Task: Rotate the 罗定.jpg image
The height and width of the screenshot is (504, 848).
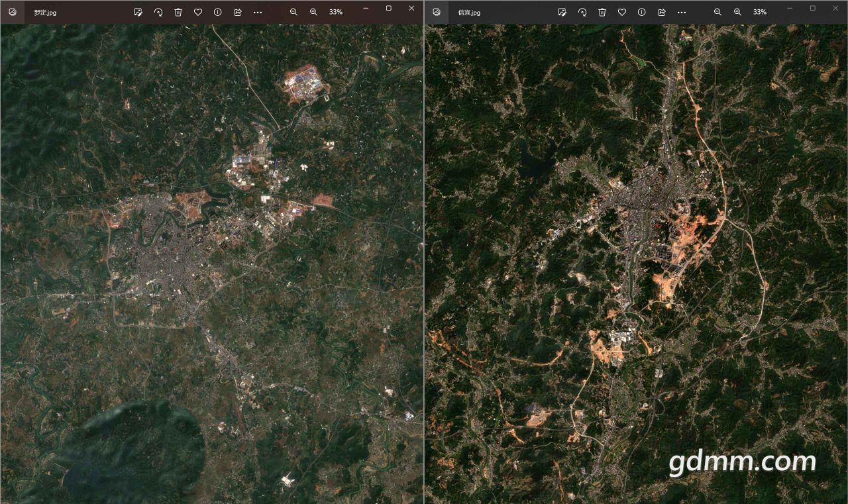Action: 158,12
